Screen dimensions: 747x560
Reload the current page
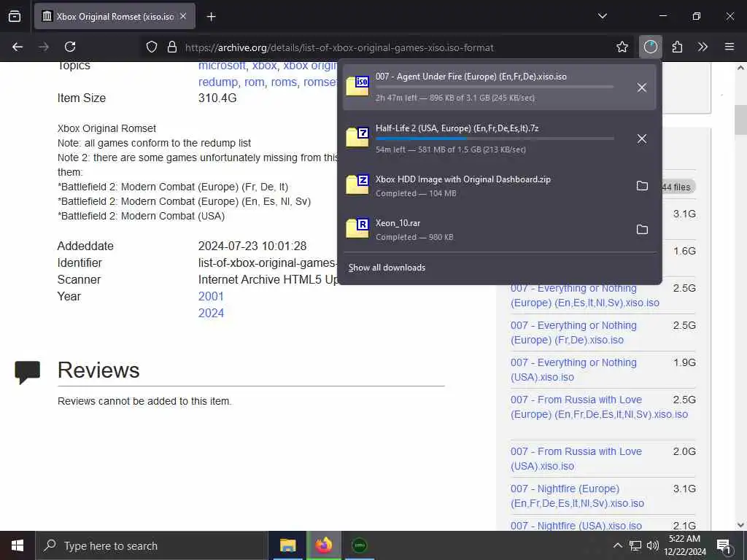tap(70, 47)
